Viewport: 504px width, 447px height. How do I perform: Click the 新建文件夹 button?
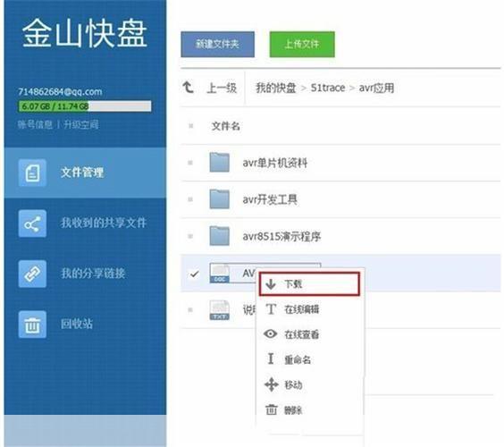[218, 45]
